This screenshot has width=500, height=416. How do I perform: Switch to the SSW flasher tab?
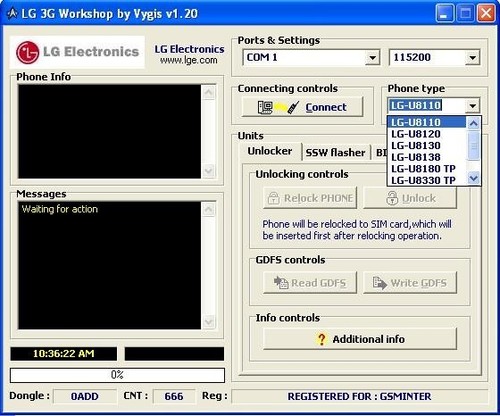click(x=335, y=152)
